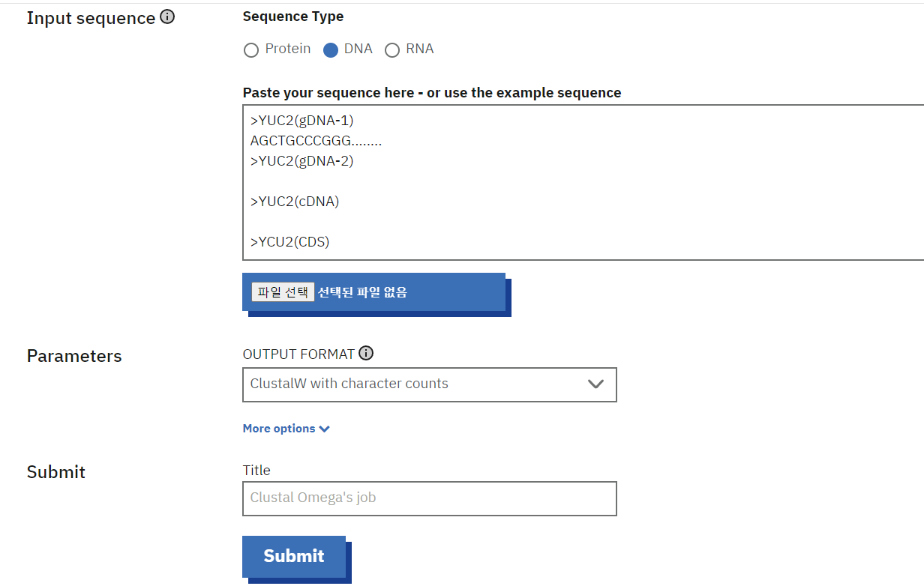Click the info icon next to OUTPUT FORMAT

click(x=366, y=354)
